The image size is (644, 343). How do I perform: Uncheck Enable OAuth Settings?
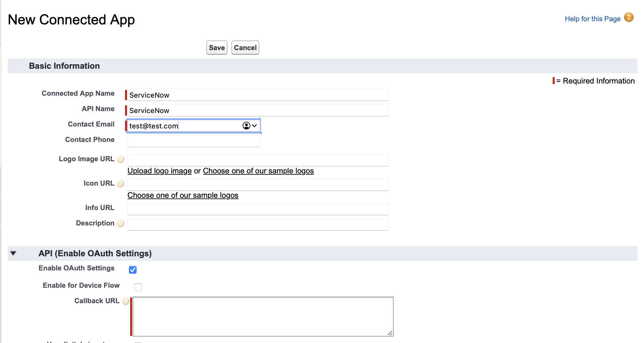[133, 270]
